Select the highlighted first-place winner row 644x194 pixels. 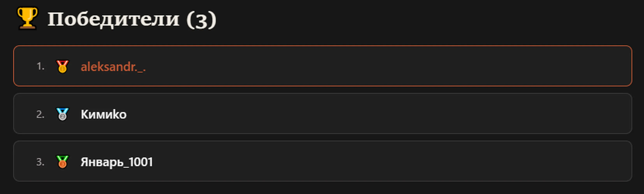[x=322, y=66]
